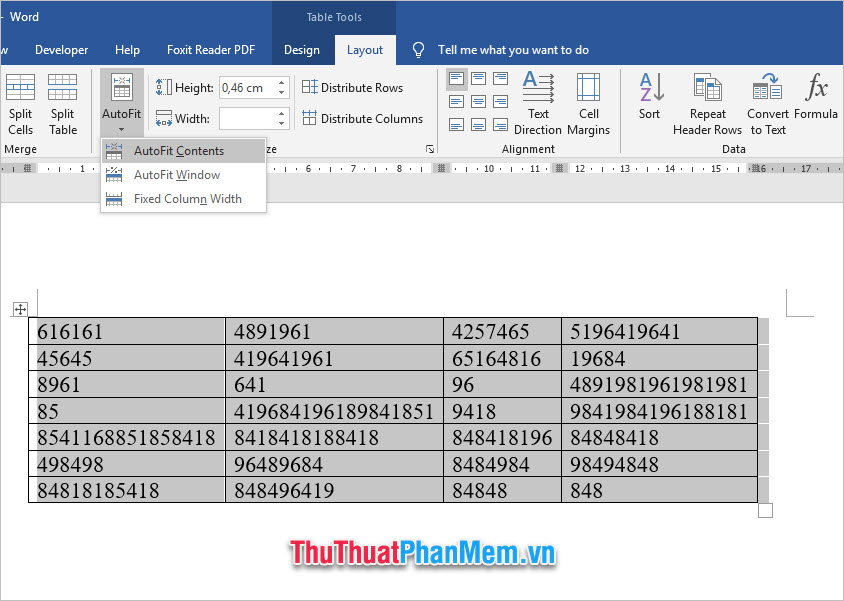This screenshot has width=844, height=601.
Task: Align text center middle
Action: (479, 102)
